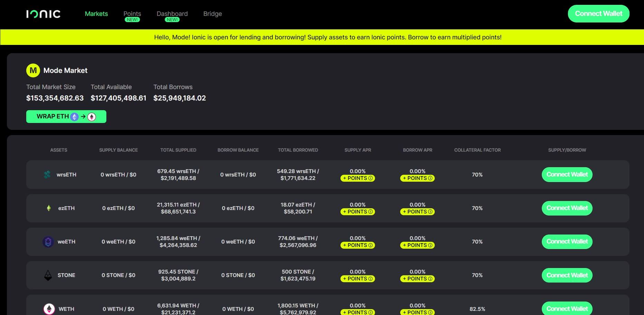The width and height of the screenshot is (644, 315).
Task: Click Connect Wallet in the header
Action: pyautogui.click(x=598, y=14)
